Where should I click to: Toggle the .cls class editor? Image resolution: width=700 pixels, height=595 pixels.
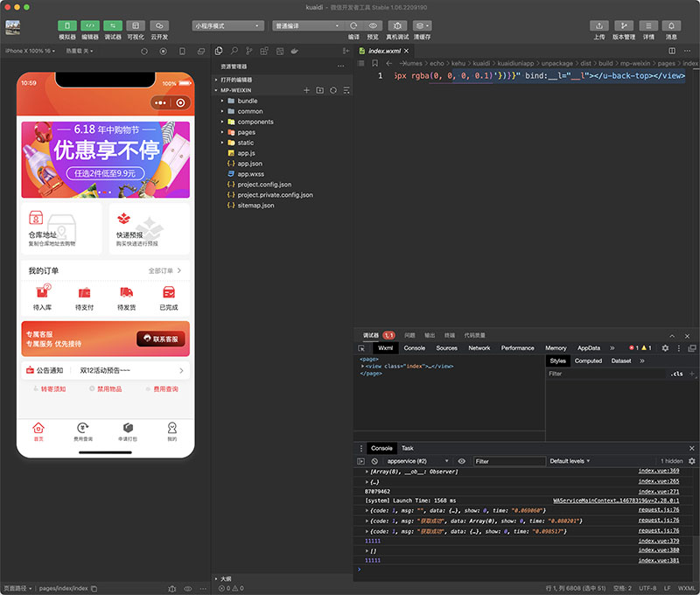point(676,374)
